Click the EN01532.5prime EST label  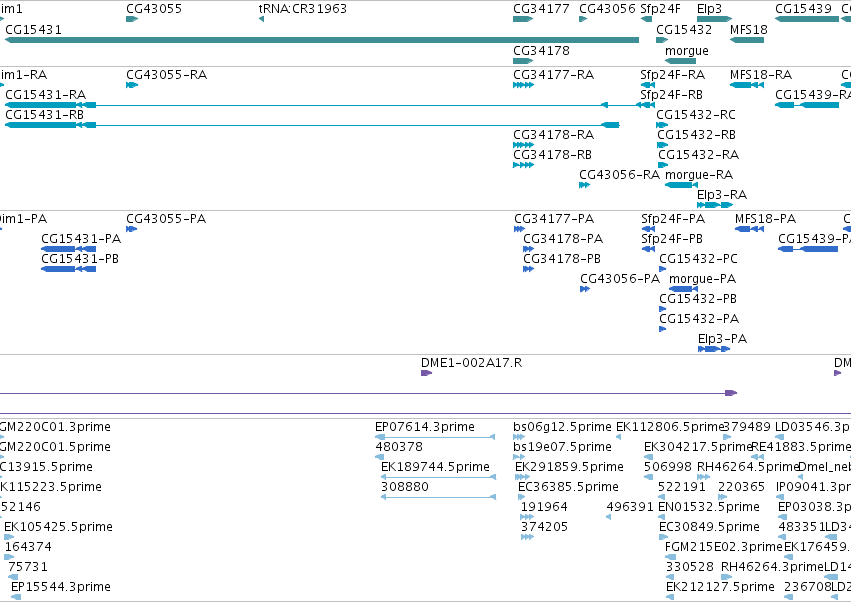coord(709,507)
